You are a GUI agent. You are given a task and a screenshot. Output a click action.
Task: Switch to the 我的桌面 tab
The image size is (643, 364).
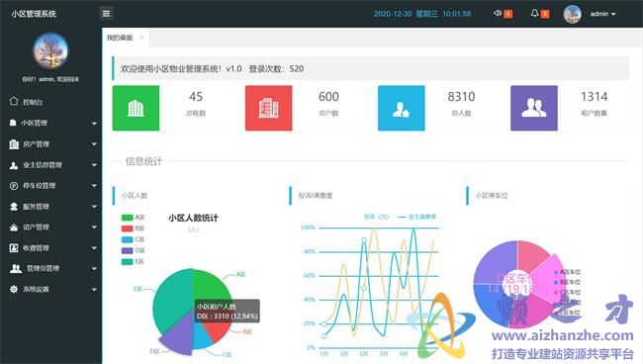pos(120,38)
